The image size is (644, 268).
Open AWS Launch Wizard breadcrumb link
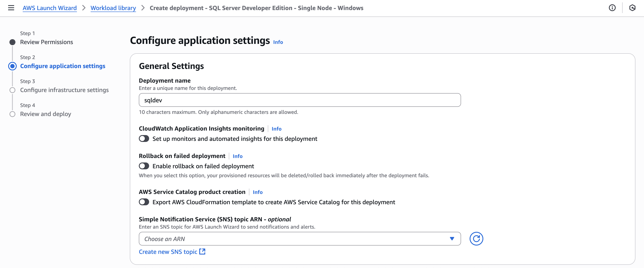49,8
